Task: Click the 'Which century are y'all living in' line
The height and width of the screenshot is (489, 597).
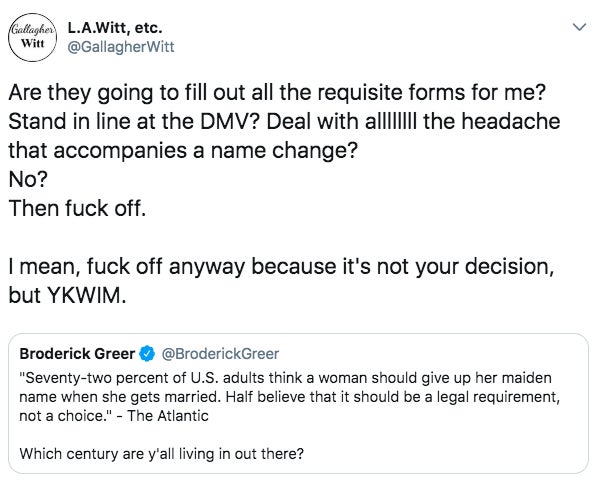Action: (x=162, y=454)
